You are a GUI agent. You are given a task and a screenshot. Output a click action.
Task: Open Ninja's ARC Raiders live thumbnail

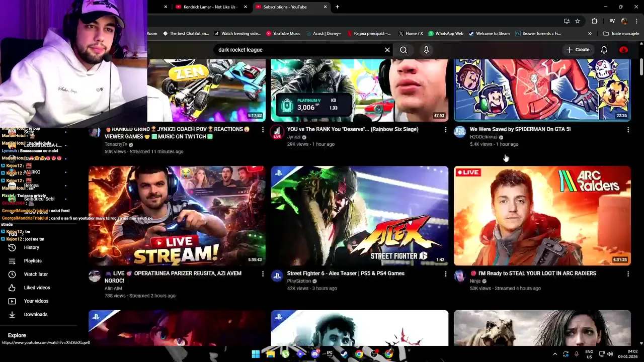point(542,216)
